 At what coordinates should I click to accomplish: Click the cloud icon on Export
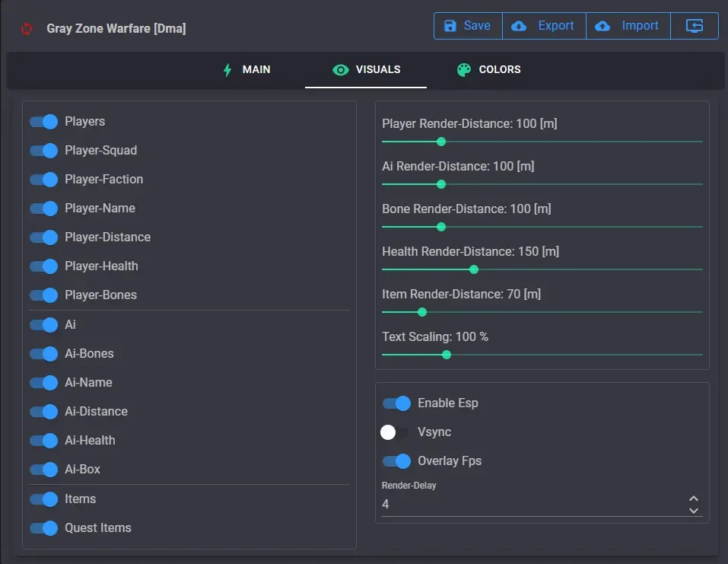tap(519, 26)
